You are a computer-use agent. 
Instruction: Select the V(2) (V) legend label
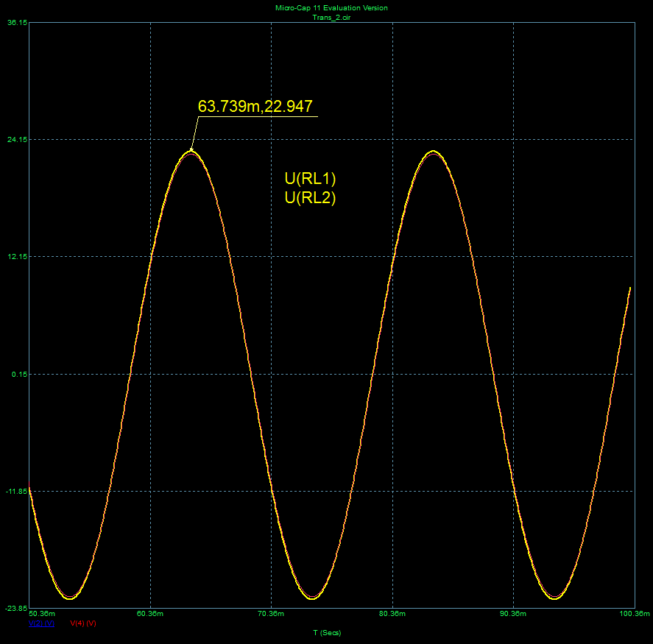(41, 623)
